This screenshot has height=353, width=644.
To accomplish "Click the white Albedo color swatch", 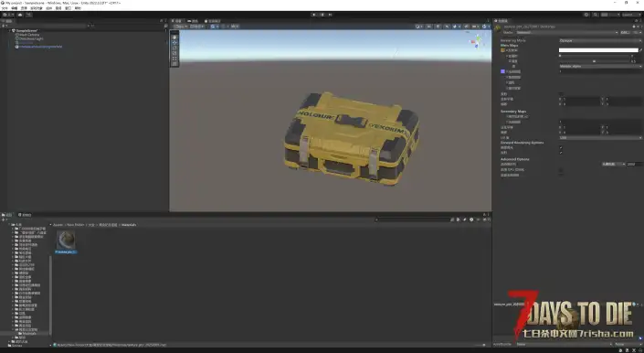I will tap(598, 50).
